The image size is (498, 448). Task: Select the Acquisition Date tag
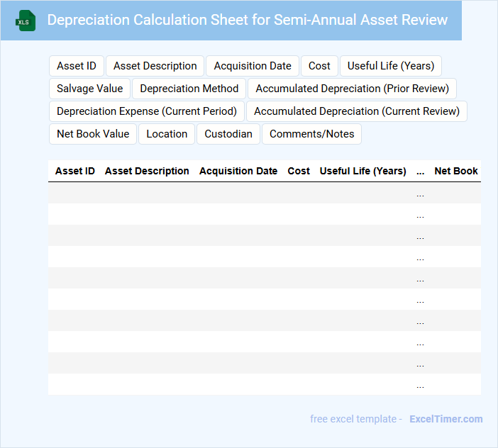point(253,66)
